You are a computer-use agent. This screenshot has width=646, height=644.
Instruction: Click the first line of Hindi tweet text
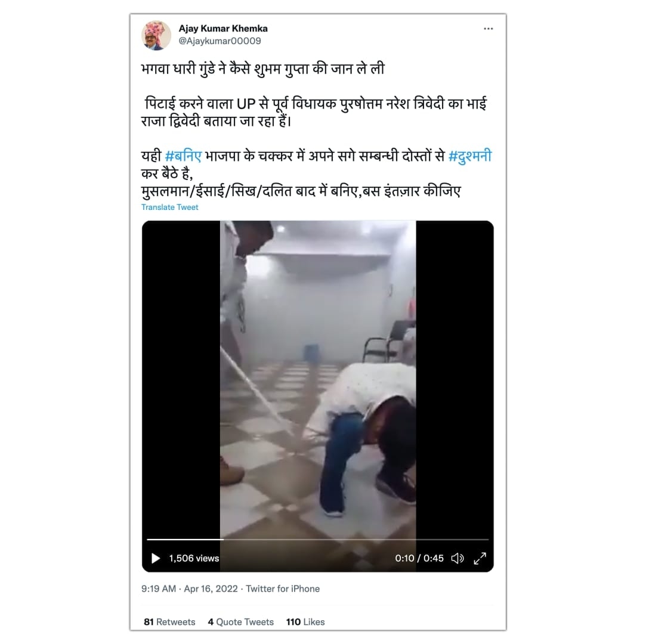tap(262, 69)
